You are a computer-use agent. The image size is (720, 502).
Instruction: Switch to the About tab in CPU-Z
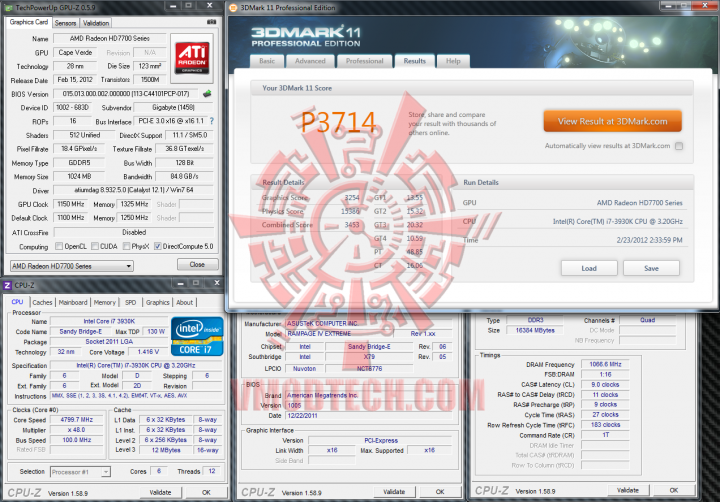185,302
